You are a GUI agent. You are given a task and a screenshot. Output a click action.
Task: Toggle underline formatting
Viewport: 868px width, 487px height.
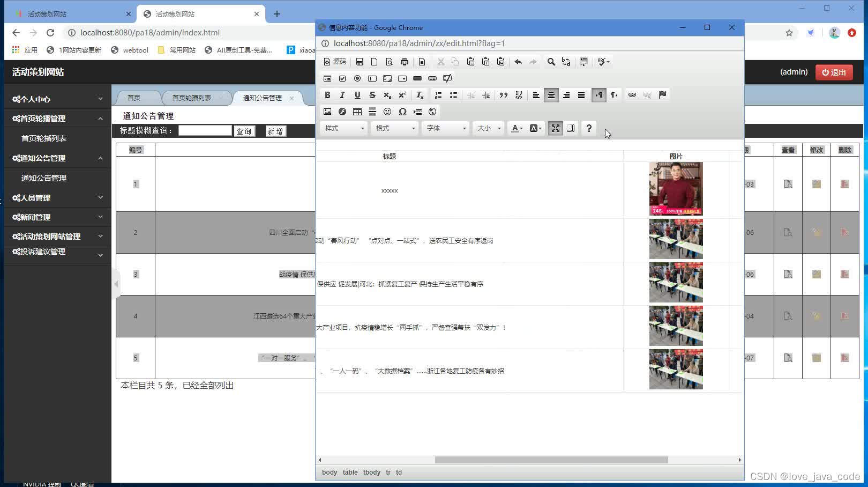pos(357,95)
